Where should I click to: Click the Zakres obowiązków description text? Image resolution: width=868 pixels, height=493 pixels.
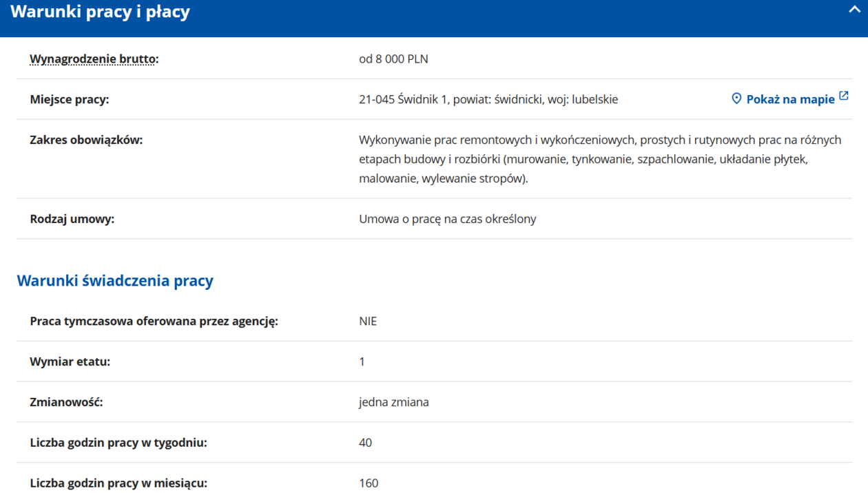click(599, 159)
